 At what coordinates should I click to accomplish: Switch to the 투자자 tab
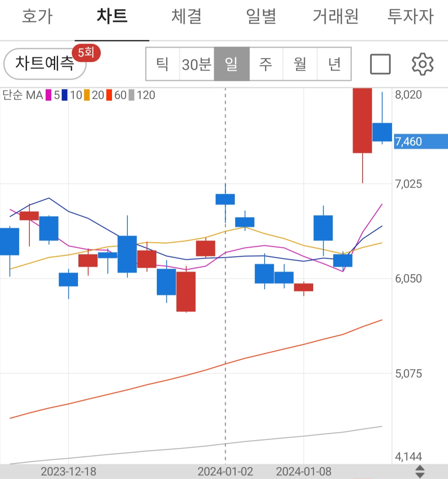(x=410, y=16)
